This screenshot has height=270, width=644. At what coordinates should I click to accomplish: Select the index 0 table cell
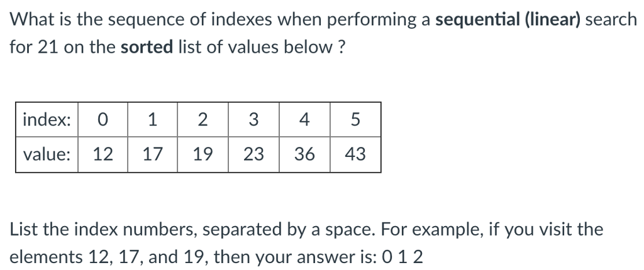pyautogui.click(x=103, y=119)
